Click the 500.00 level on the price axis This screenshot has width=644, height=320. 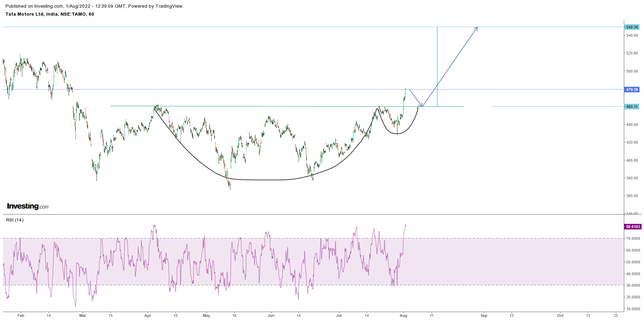coord(632,71)
